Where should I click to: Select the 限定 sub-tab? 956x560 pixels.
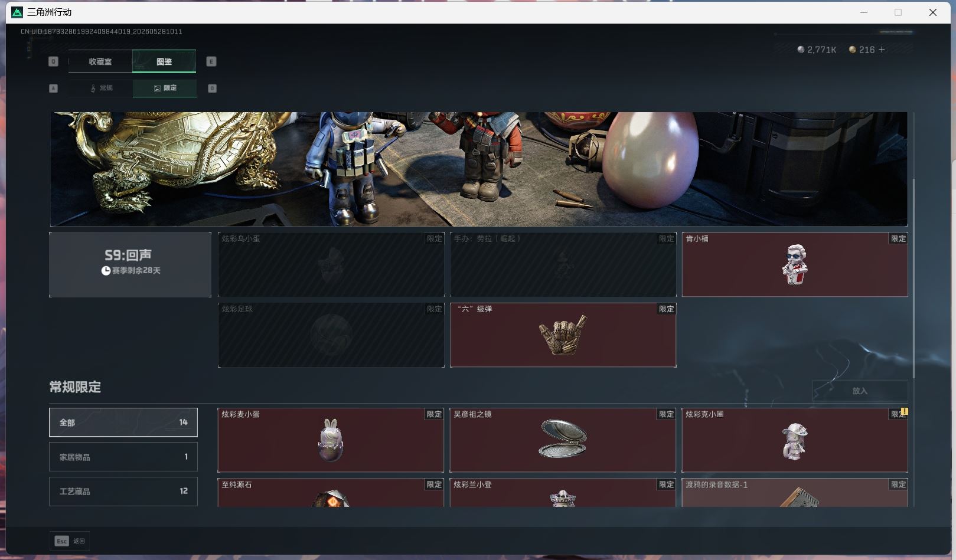coord(165,88)
